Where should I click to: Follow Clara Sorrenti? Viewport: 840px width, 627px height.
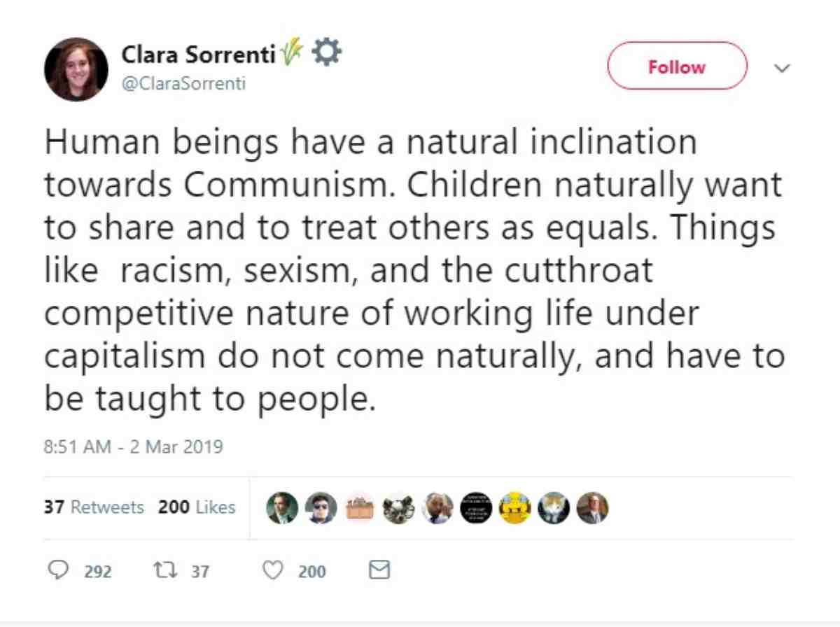click(x=677, y=66)
